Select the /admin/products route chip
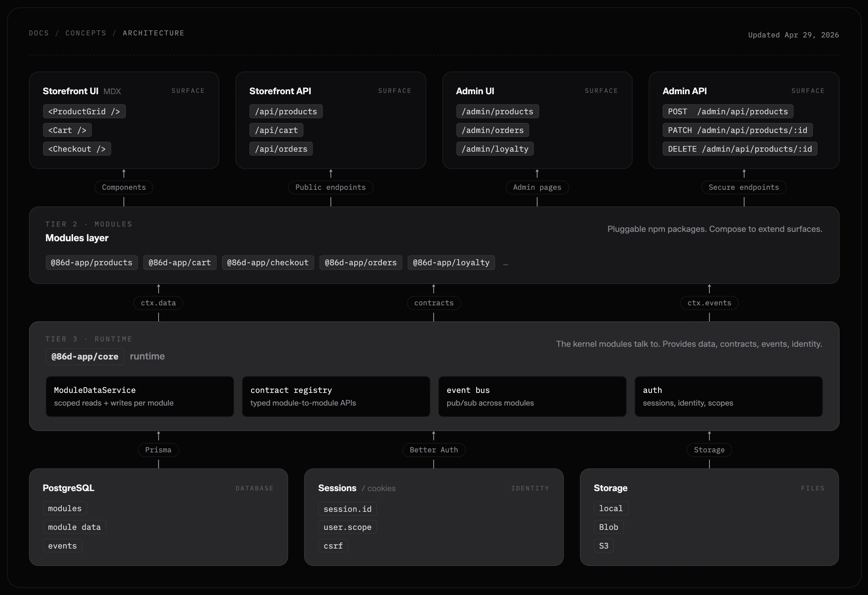 (x=497, y=111)
